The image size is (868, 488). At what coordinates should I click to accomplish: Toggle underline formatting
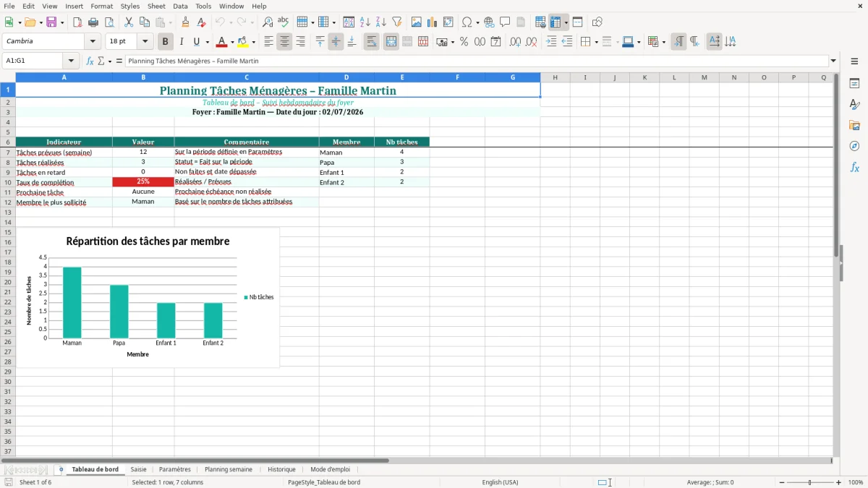click(197, 42)
